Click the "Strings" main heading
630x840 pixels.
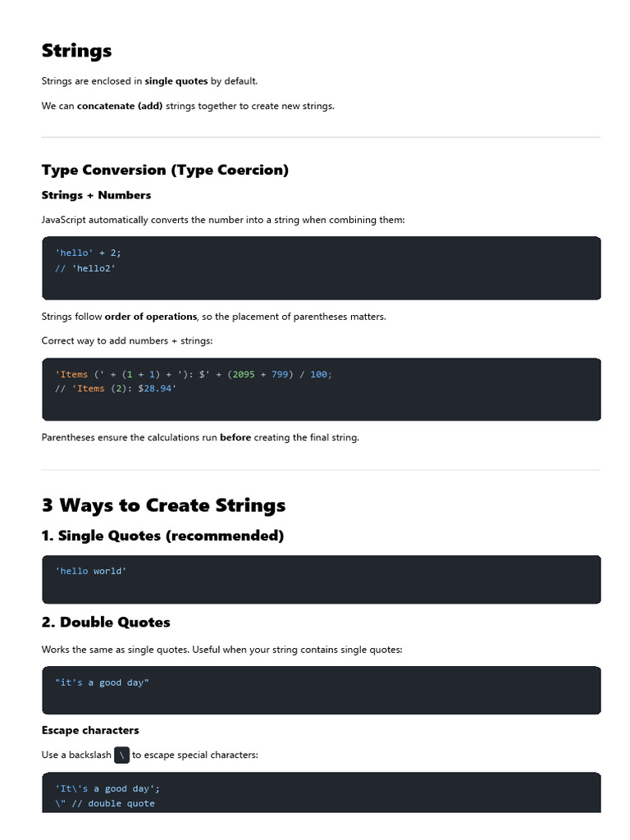pos(76,51)
